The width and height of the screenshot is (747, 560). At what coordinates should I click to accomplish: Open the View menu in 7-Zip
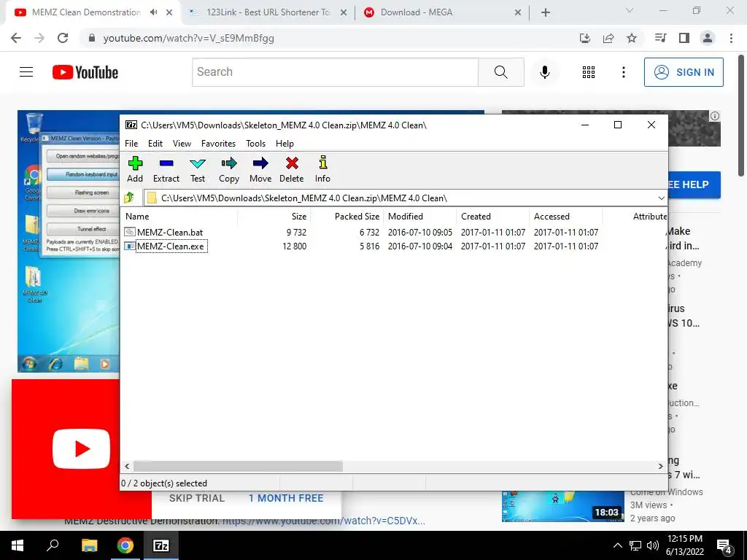coord(182,144)
